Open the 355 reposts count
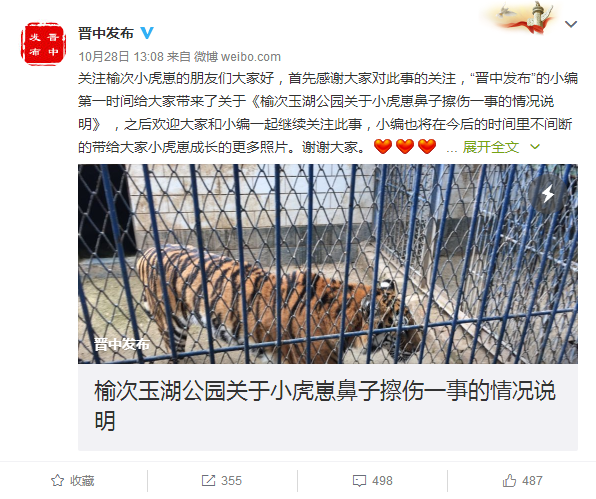The height and width of the screenshot is (499, 596). (231, 481)
